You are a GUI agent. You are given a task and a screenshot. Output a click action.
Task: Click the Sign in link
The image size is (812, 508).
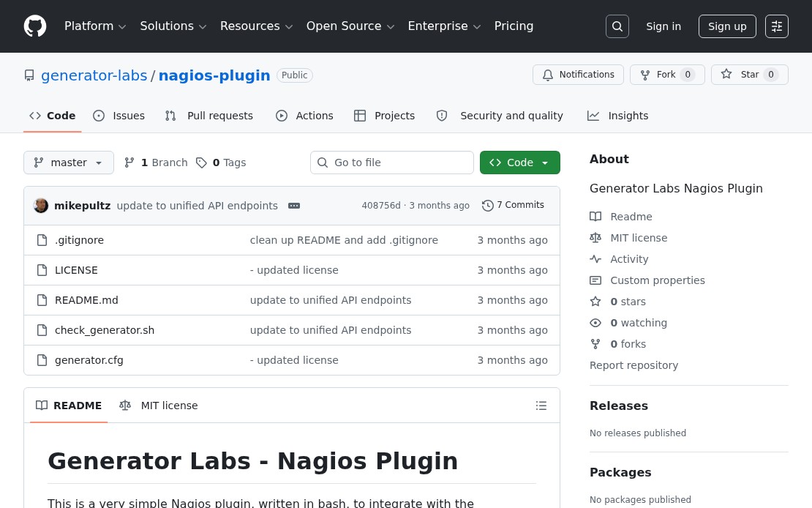[663, 26]
